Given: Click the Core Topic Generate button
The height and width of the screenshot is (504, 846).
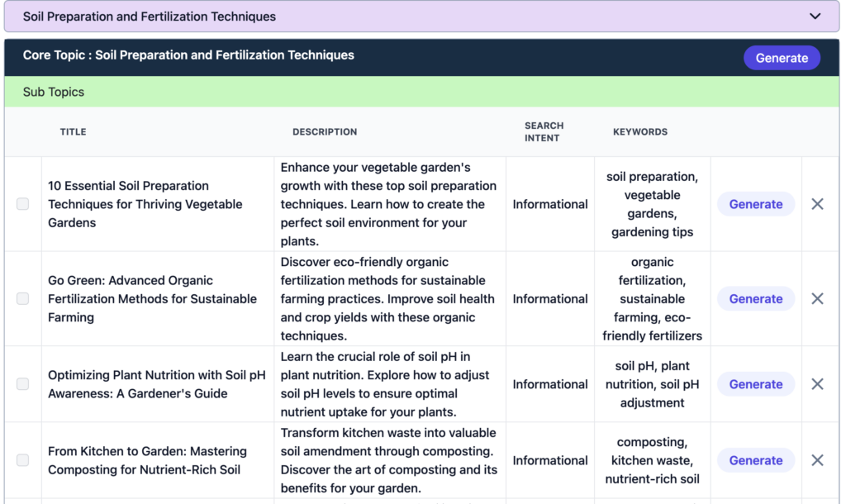Looking at the screenshot, I should [781, 58].
